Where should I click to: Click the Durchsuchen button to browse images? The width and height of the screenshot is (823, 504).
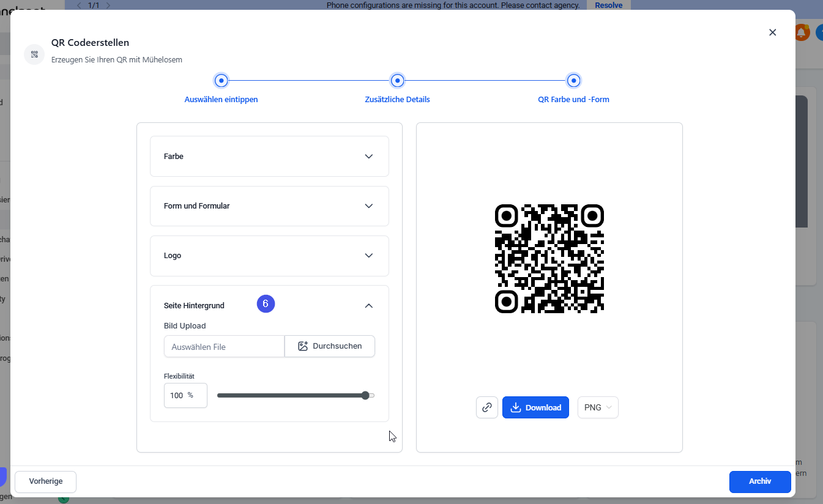point(330,346)
